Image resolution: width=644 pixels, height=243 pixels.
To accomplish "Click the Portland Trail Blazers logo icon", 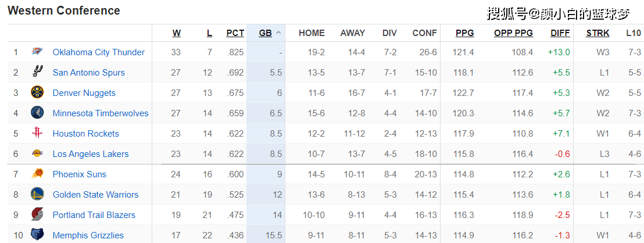I will 37,215.
